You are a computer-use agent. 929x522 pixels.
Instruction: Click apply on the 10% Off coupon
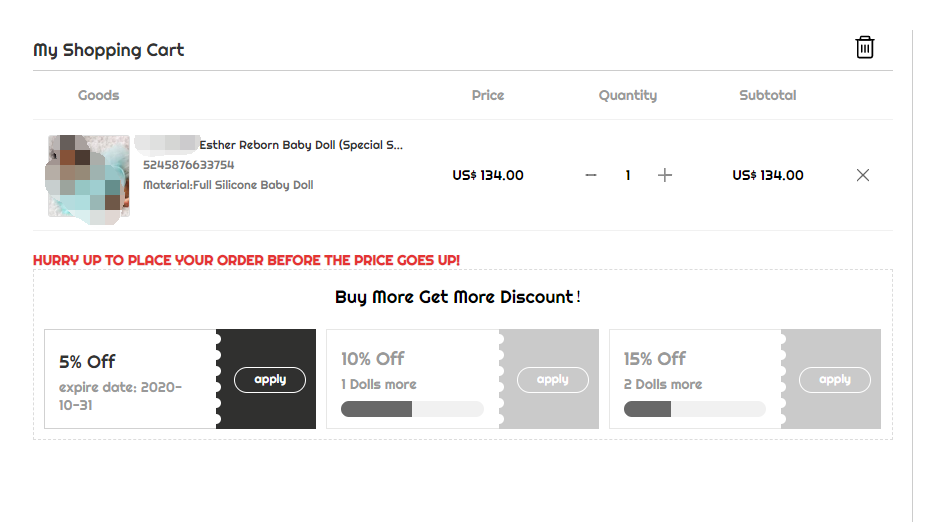(x=553, y=380)
